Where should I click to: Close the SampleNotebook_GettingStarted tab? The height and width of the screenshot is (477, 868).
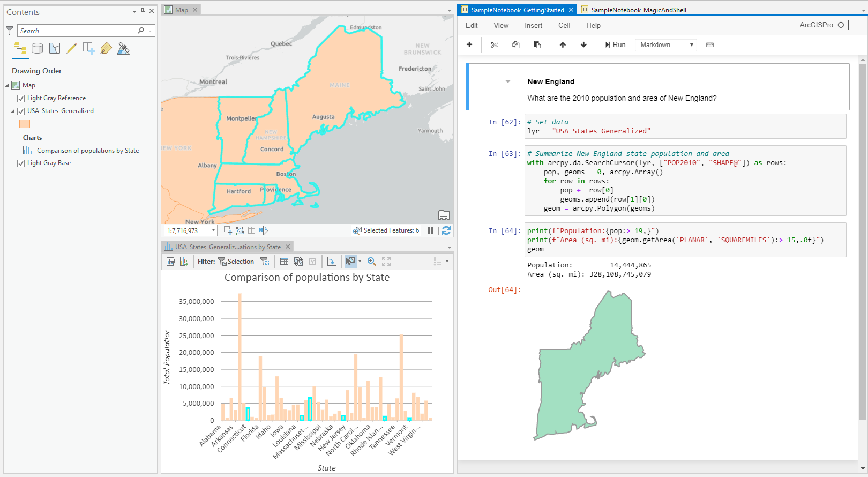click(x=571, y=10)
